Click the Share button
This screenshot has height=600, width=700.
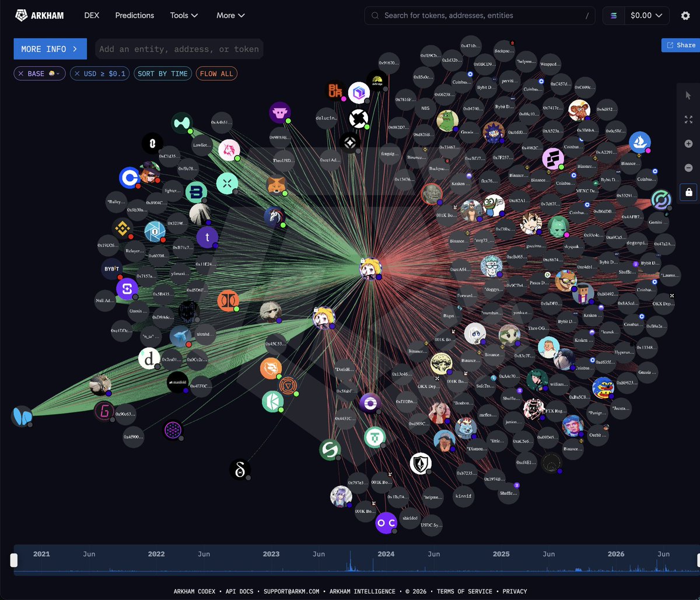[680, 45]
